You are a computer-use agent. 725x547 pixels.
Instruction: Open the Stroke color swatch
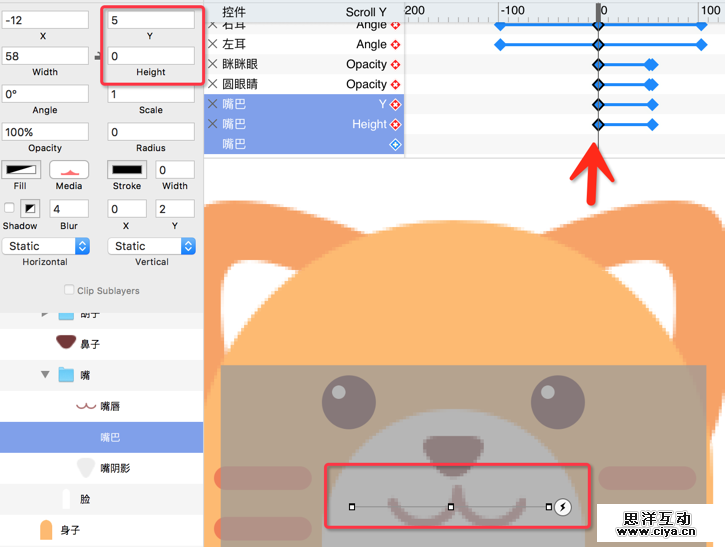click(126, 171)
